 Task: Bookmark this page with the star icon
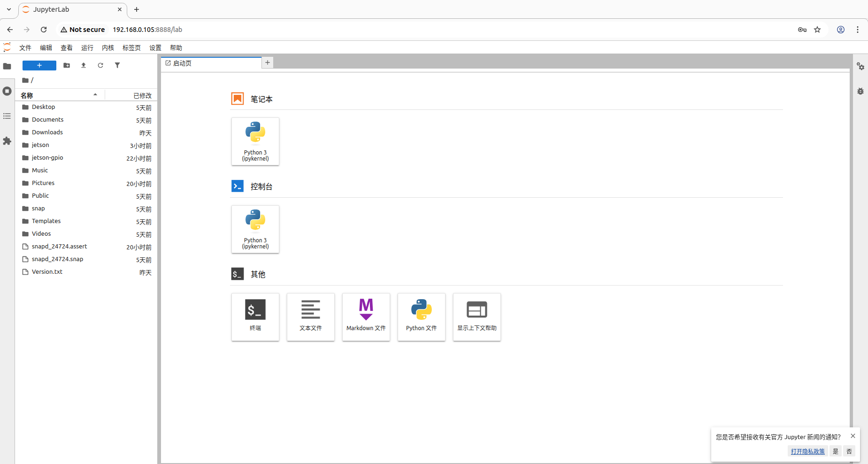(817, 30)
